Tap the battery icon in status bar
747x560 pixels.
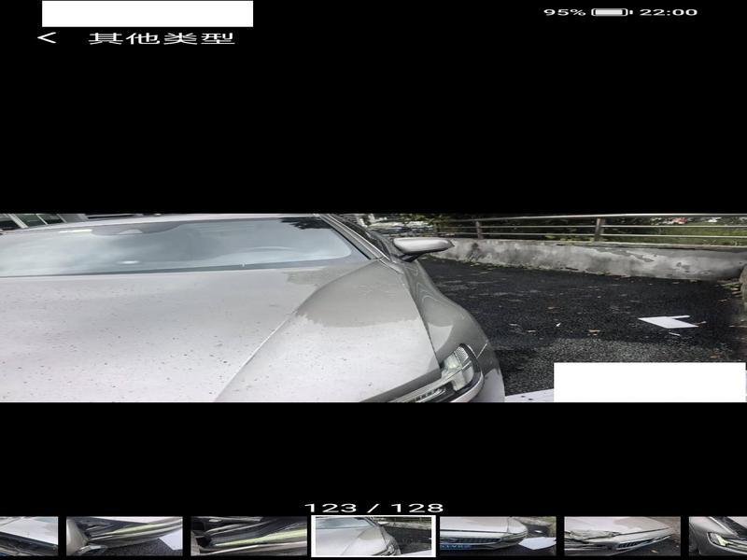(x=612, y=12)
